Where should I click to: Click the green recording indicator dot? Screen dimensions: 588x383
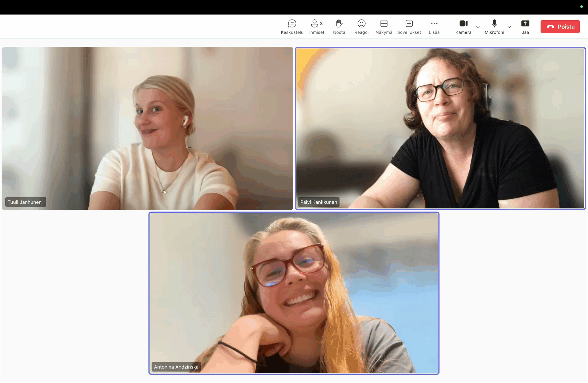[581, 7]
